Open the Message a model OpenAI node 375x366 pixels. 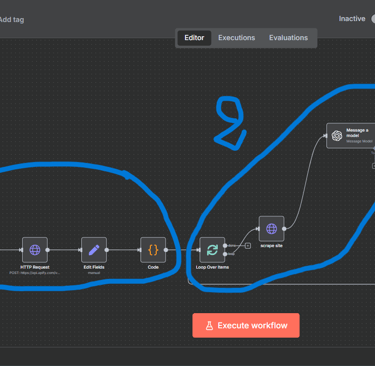(351, 136)
